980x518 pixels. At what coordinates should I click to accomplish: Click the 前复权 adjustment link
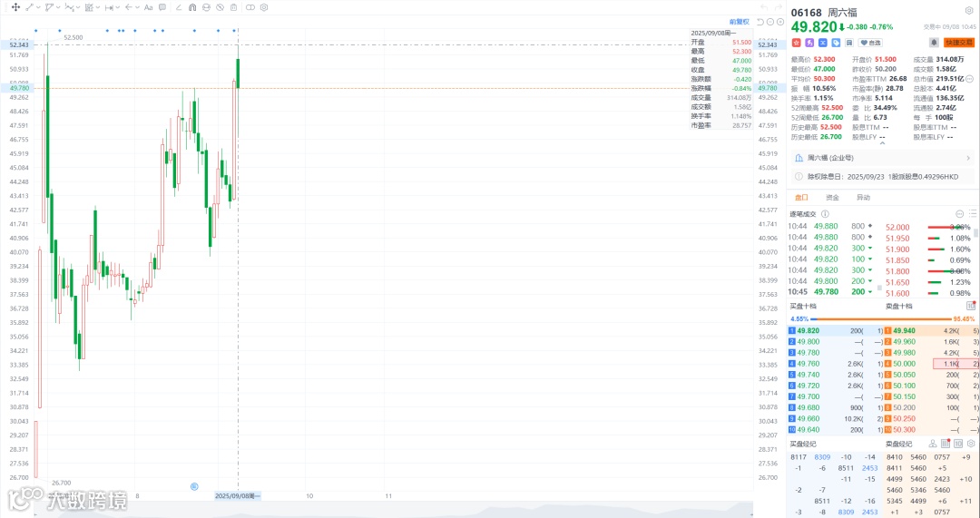pos(740,22)
